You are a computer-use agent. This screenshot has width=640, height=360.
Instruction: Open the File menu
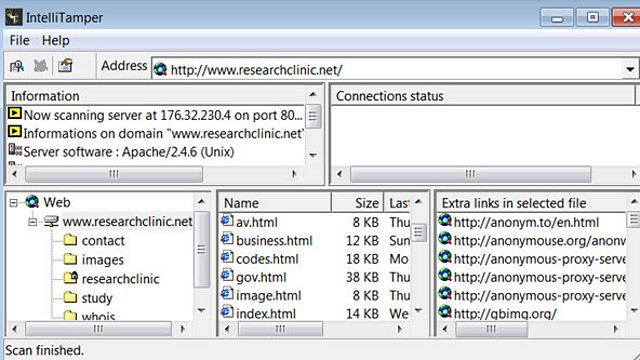point(19,40)
